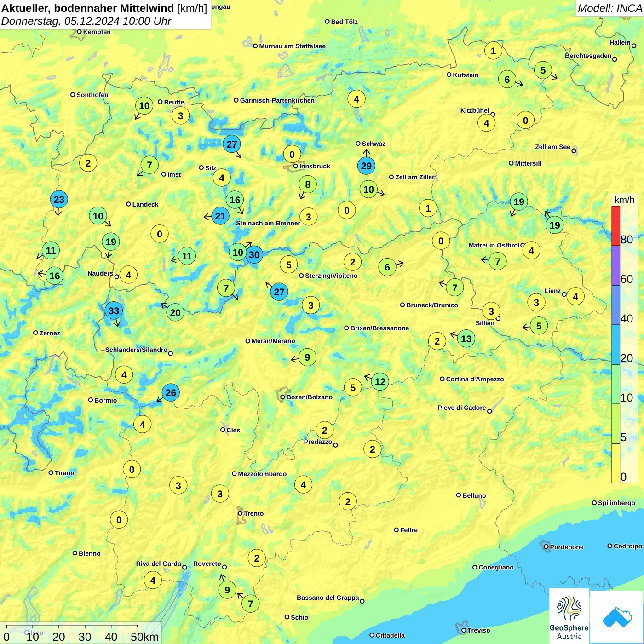Screen dimensions: 644x644
Task: Click the Pordenone city label
Action: click(x=567, y=547)
